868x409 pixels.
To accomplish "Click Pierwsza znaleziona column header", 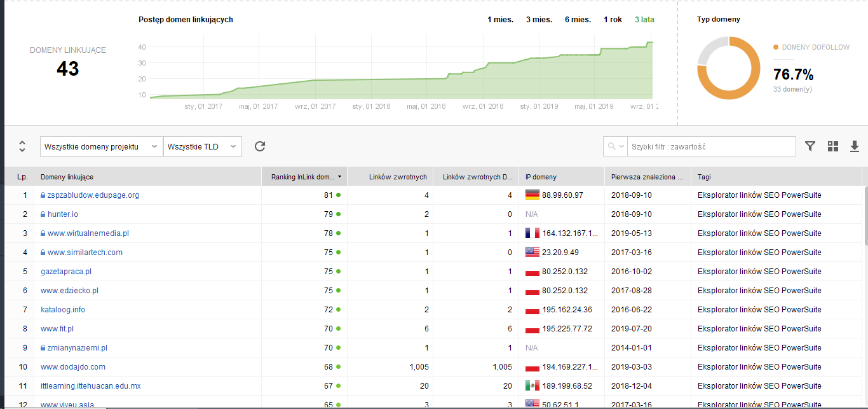I will tap(648, 177).
